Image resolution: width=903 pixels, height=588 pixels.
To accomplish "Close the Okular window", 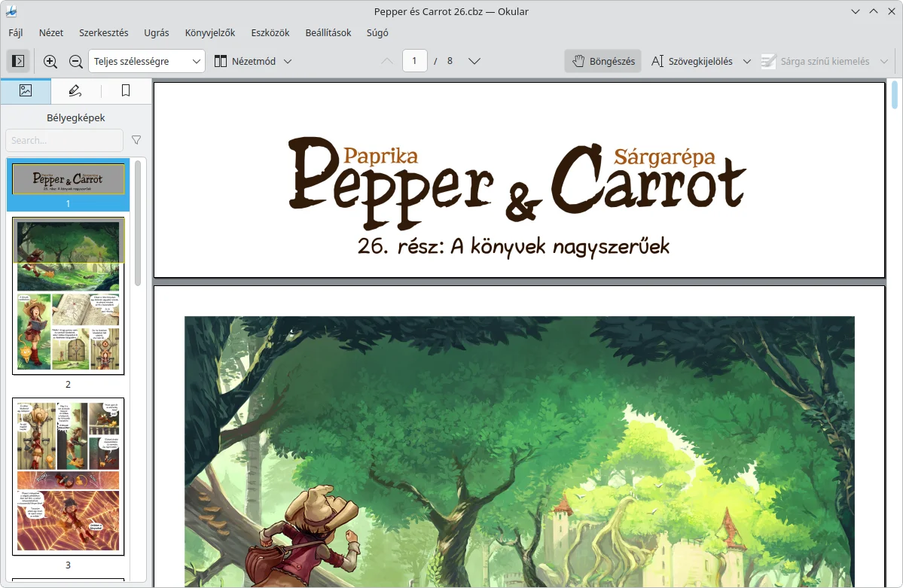I will 892,11.
